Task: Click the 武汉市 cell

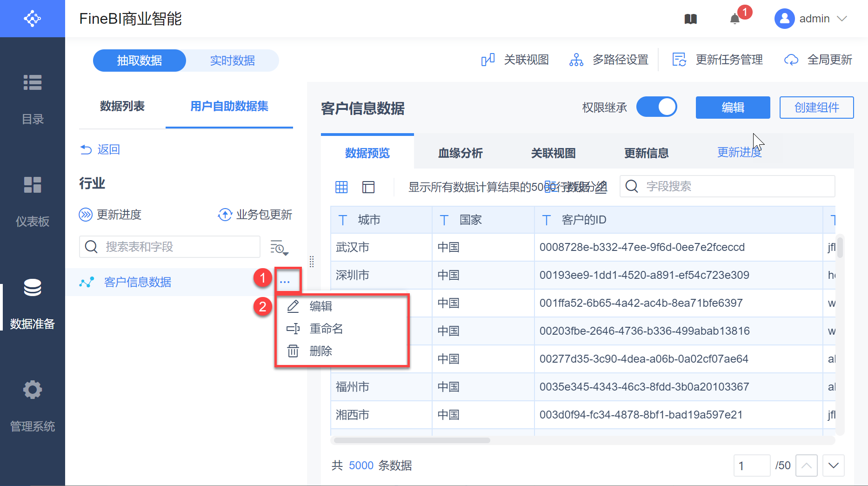Action: click(x=381, y=247)
